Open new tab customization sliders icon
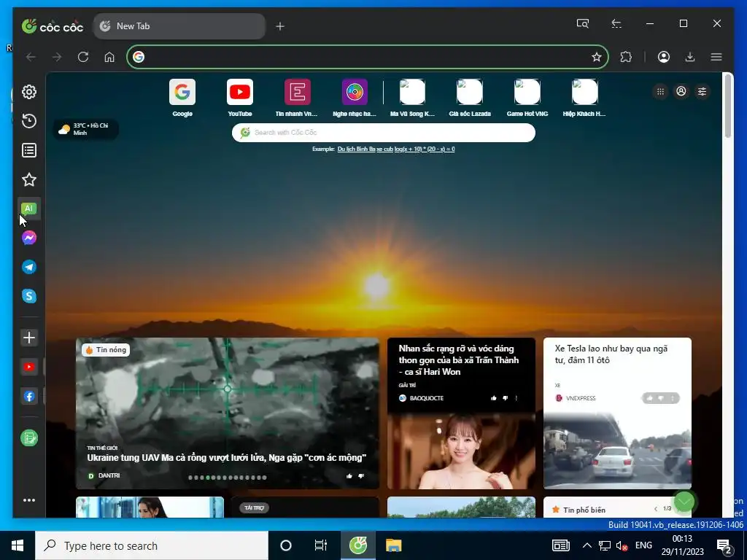This screenshot has width=747, height=560. click(x=703, y=91)
